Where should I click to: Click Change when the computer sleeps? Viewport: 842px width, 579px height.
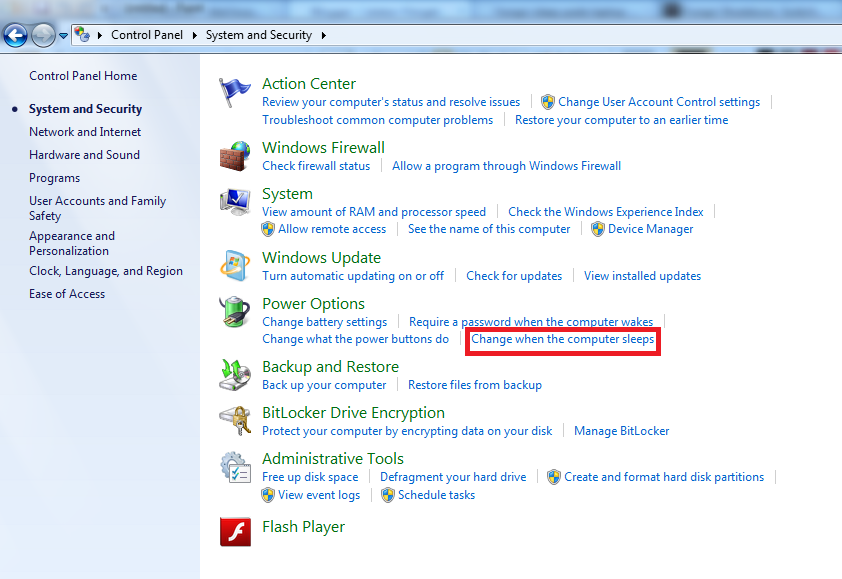pos(563,339)
